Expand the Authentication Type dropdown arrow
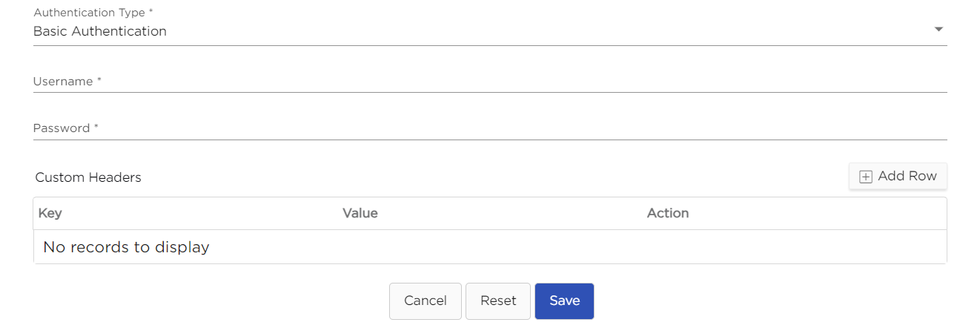This screenshot has height=328, width=980. [x=938, y=30]
